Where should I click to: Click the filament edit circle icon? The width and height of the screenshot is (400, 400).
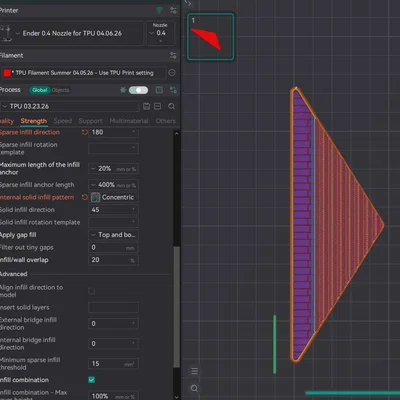point(172,73)
